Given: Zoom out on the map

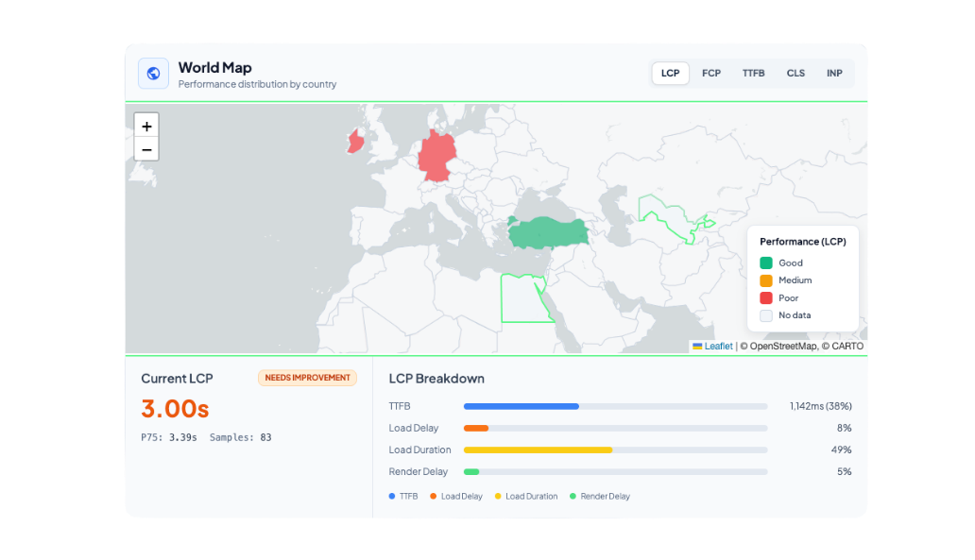Looking at the screenshot, I should 146,149.
